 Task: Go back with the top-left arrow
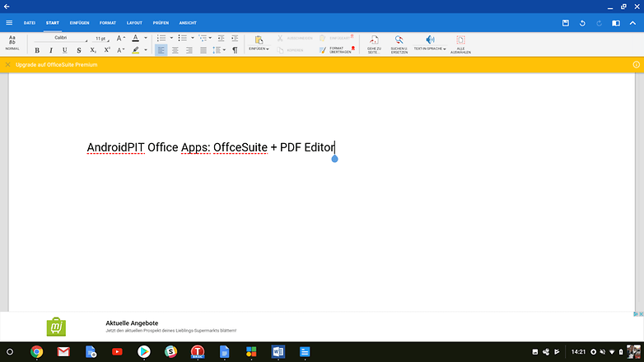(x=7, y=7)
